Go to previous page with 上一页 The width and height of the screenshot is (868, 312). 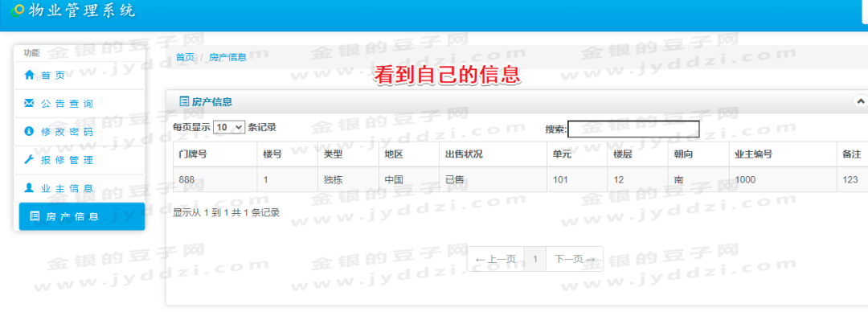(495, 259)
